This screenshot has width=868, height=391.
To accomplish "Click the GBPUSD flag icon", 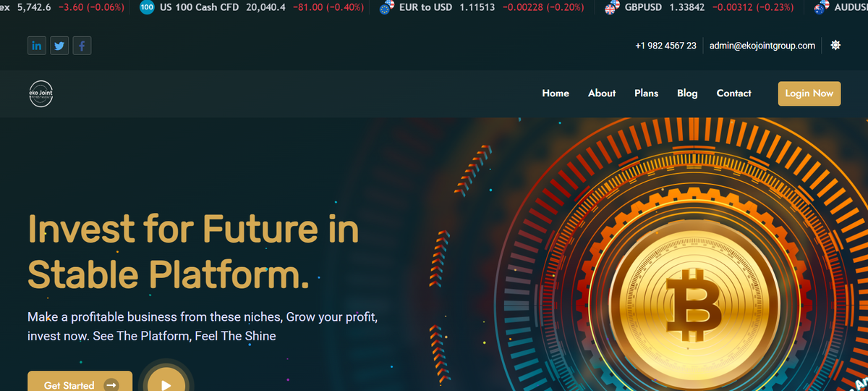I will (x=612, y=8).
